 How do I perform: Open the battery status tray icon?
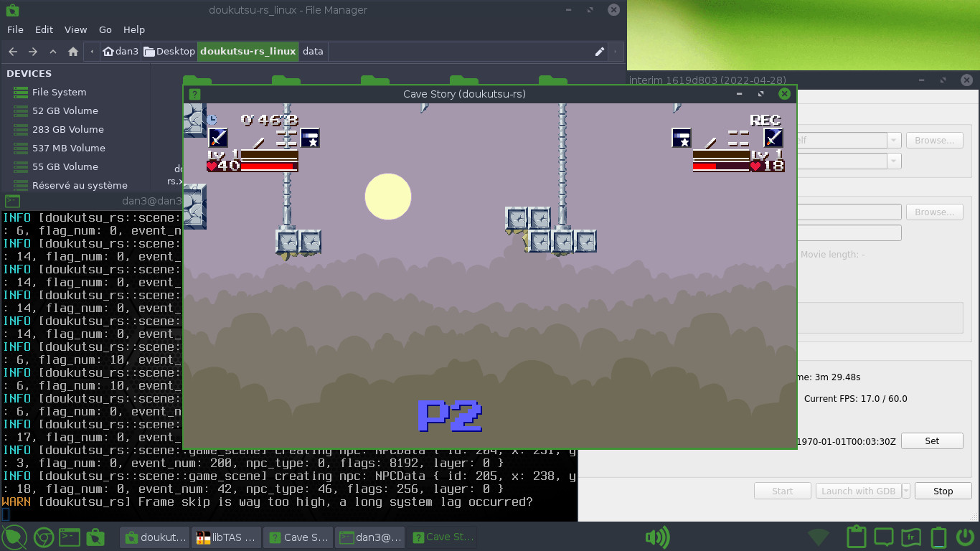point(938,537)
